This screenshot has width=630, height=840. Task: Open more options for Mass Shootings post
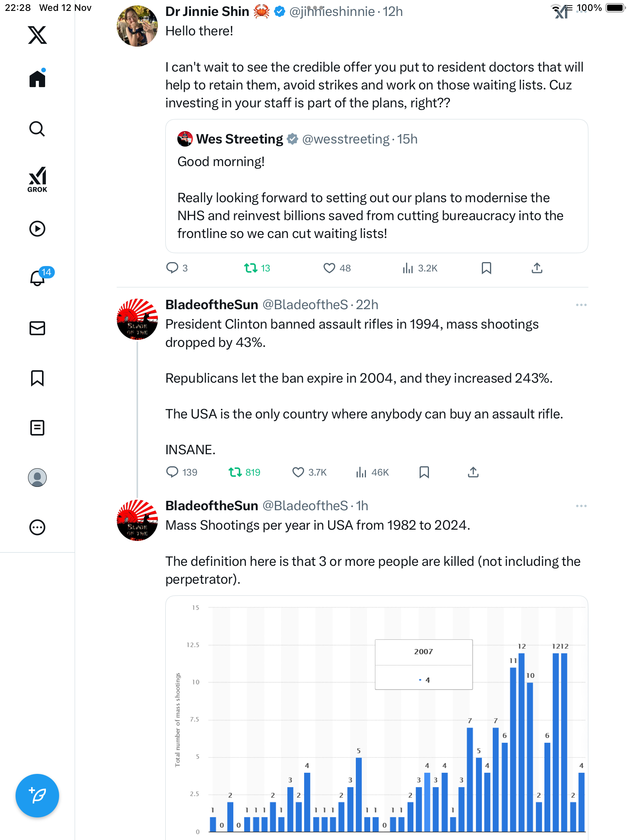point(581,506)
